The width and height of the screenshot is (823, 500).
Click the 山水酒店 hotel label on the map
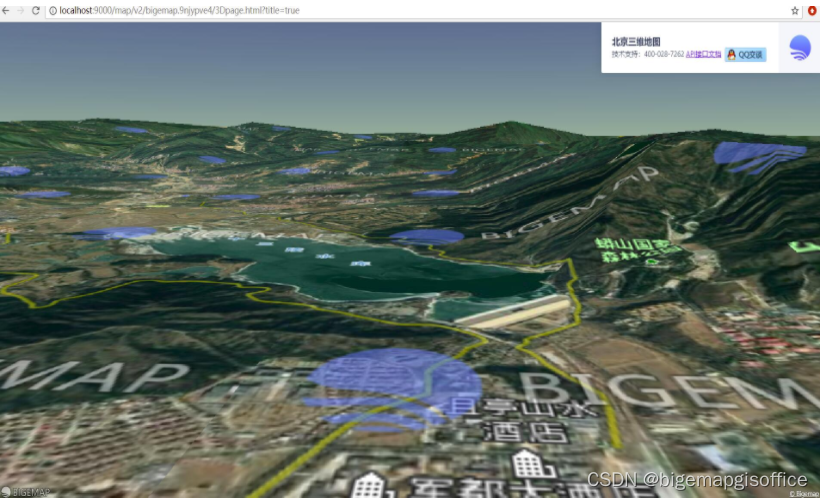[x=525, y=420]
